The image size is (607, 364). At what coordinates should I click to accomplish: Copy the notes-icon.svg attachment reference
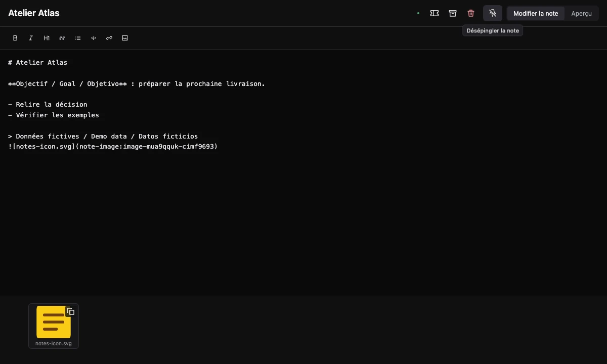pos(71,311)
